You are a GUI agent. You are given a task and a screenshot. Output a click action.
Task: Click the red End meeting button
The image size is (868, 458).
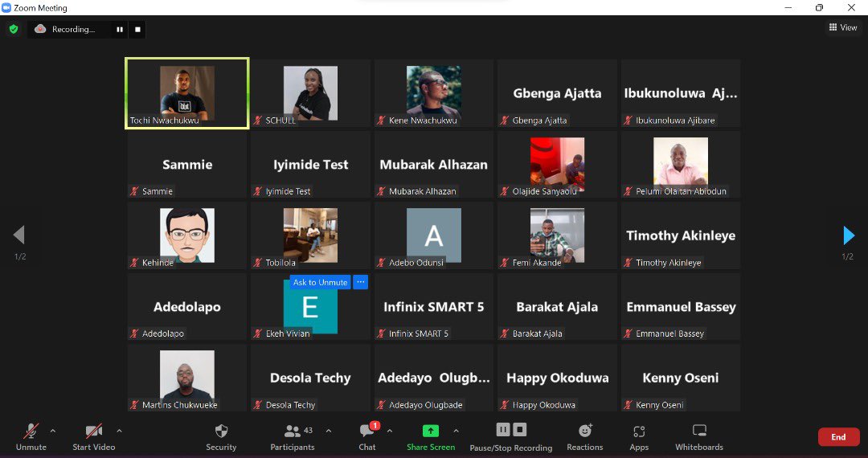(x=838, y=437)
